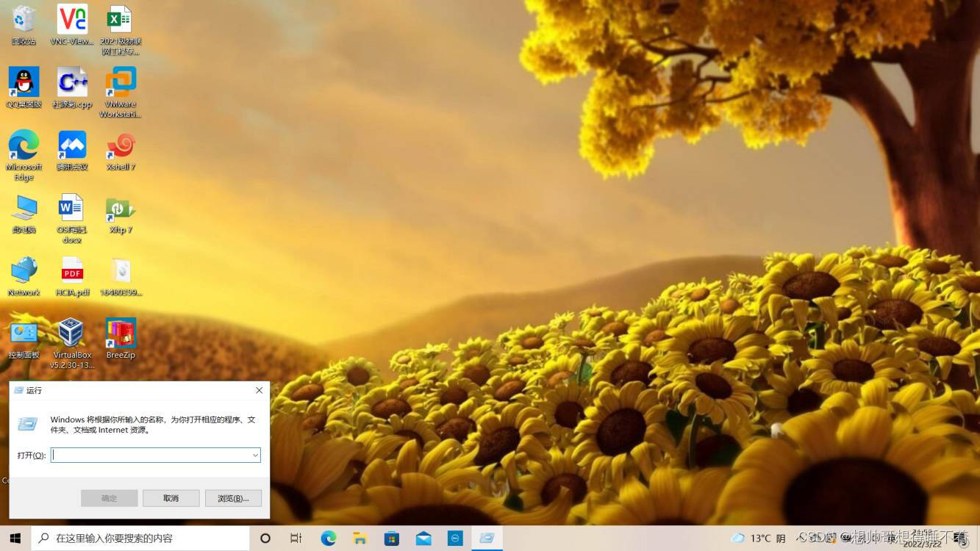The height and width of the screenshot is (551, 980).
Task: Select the OSI笔记 docx Word file
Action: 72,218
